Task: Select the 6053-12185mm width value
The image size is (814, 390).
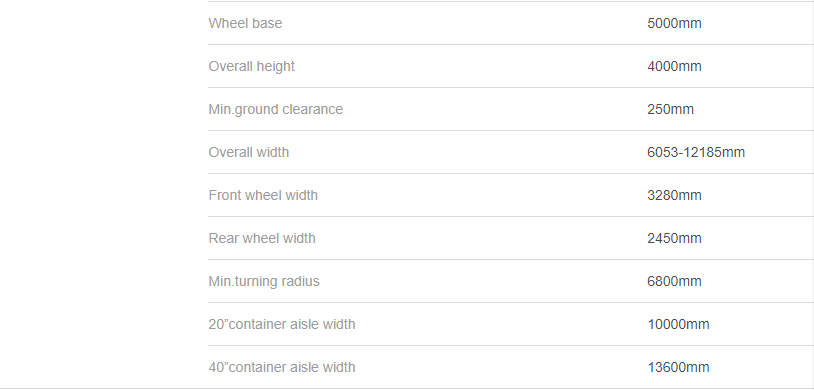Action: click(696, 153)
